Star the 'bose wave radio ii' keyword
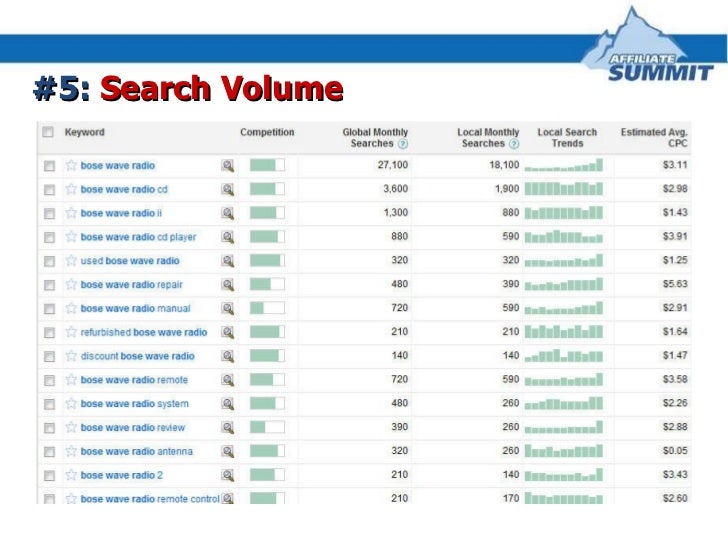This screenshot has width=728, height=546. [71, 213]
